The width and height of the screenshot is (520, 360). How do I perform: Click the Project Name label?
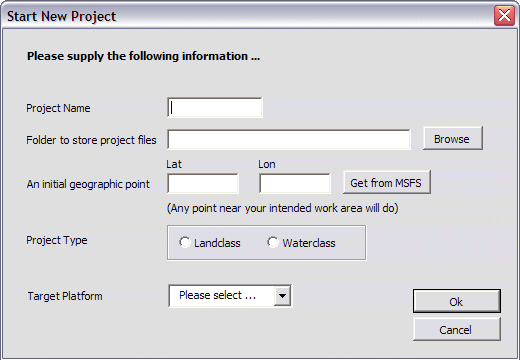pos(58,108)
